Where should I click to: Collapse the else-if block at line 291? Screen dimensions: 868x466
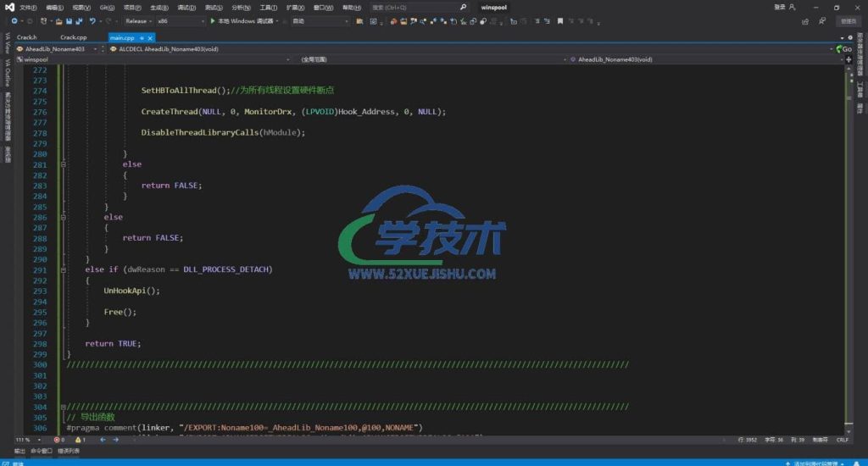(62, 269)
